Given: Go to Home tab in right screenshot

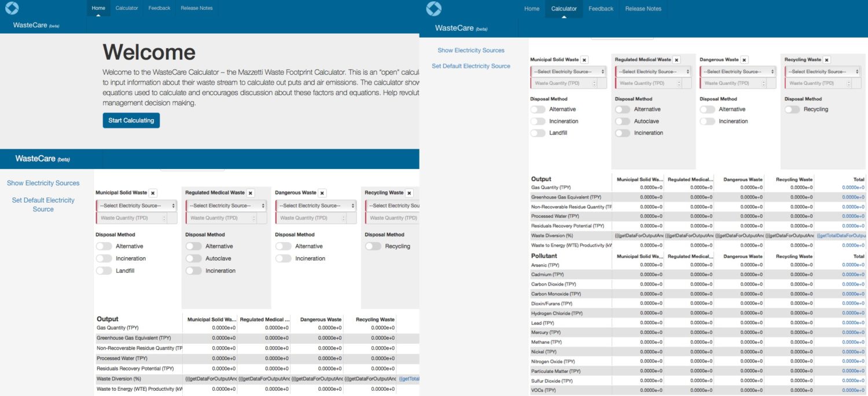Looking at the screenshot, I should 532,9.
